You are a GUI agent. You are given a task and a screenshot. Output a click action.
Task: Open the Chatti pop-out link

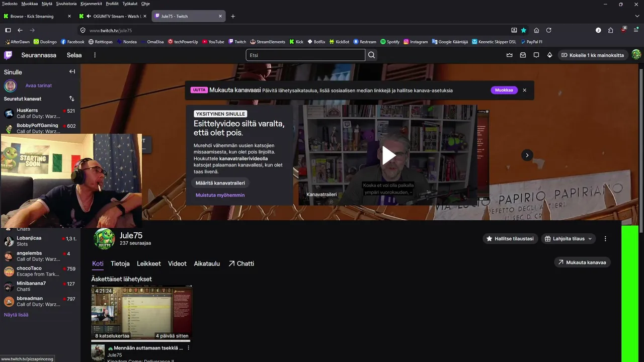pos(241,263)
